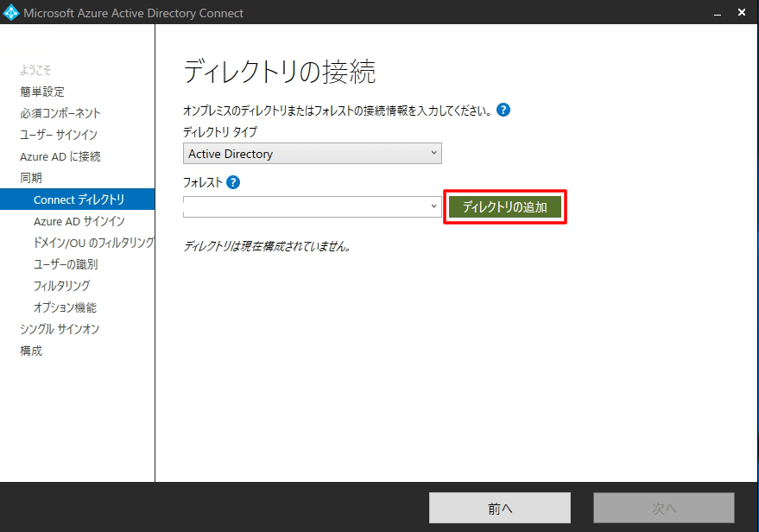This screenshot has width=759, height=532.
Task: Click the 次へ button
Action: tap(664, 508)
